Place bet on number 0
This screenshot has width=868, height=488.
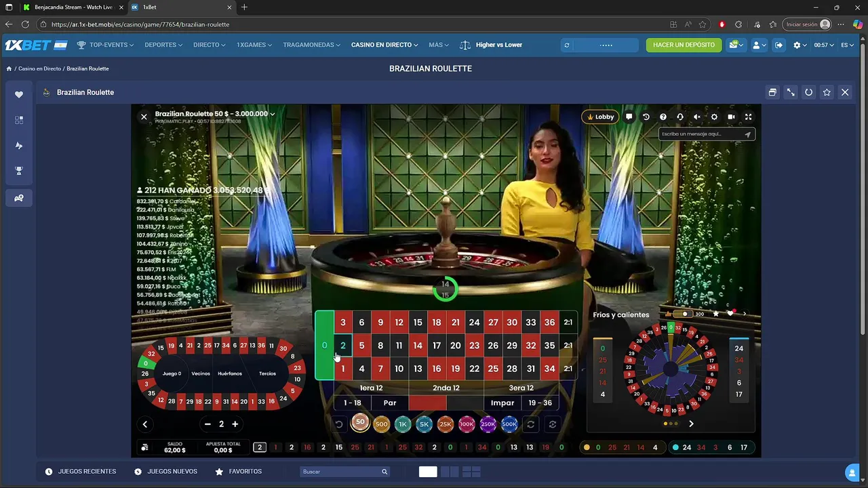coord(324,345)
